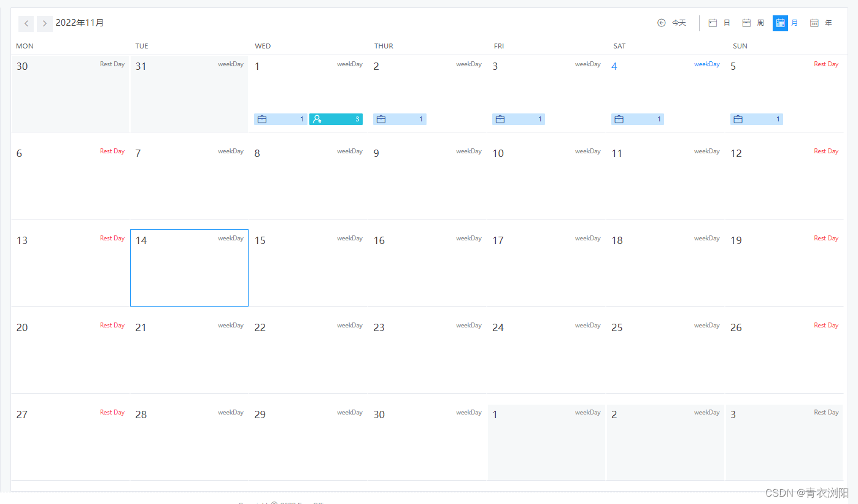The image size is (858, 504).
Task: Click date number 20
Action: [x=22, y=327]
